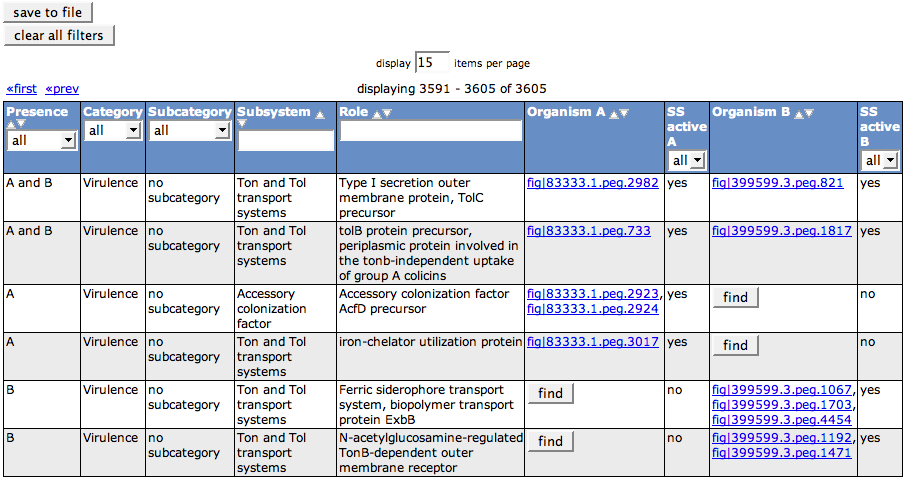Click find button in N-acetylglucosamine receptor row
Screen dimensions: 903x477
click(x=551, y=441)
